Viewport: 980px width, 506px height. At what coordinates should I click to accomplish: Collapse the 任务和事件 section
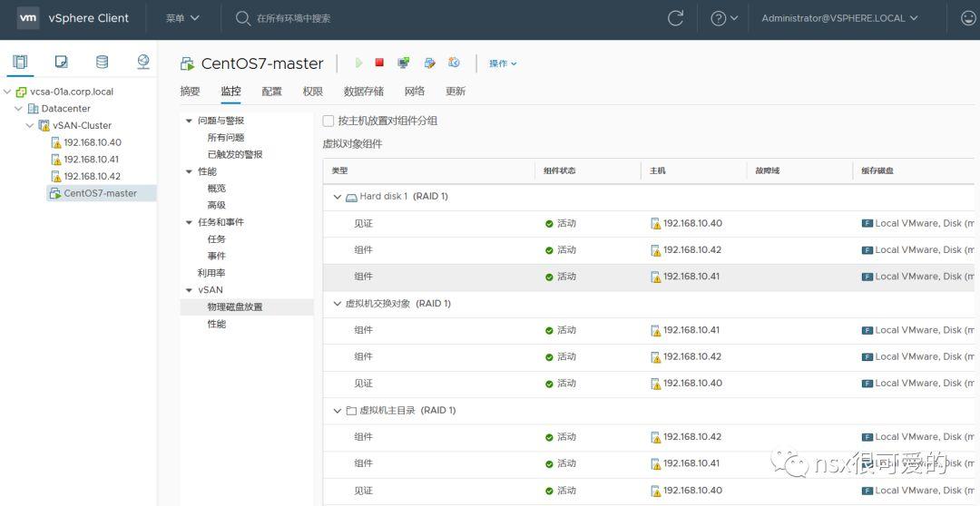coord(190,222)
